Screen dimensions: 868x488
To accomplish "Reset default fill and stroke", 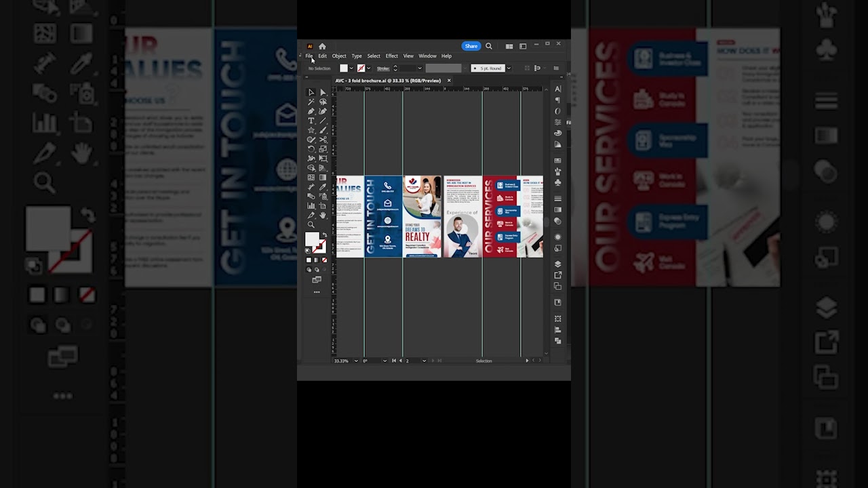I will click(307, 250).
